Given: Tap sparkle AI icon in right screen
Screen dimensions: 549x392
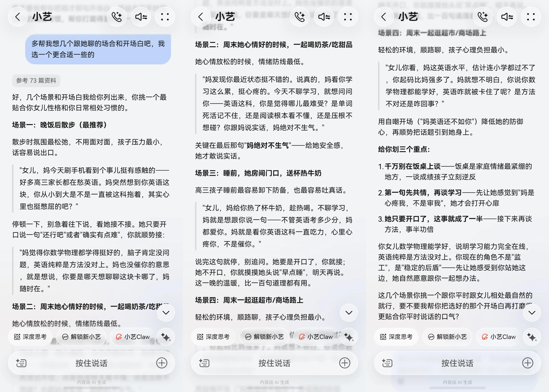Looking at the screenshot, I should (x=532, y=337).
